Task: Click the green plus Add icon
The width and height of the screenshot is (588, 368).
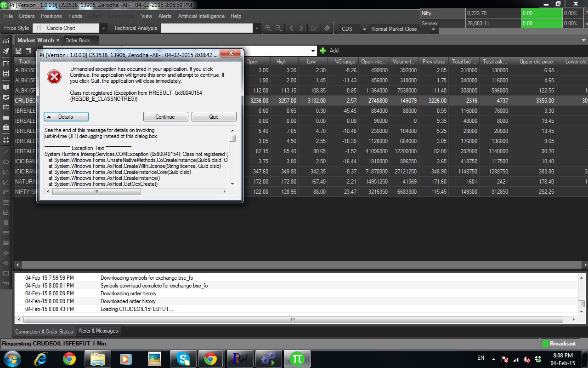Action: [323, 51]
